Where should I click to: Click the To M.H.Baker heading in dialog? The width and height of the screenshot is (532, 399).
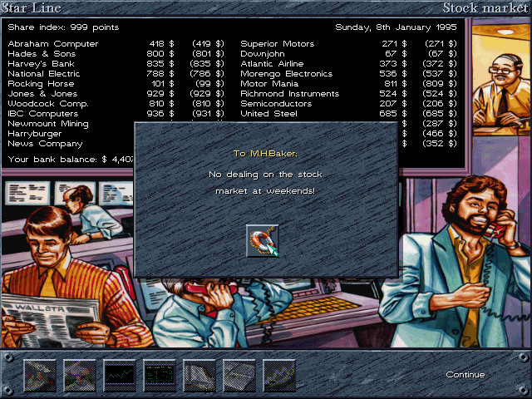(x=265, y=153)
